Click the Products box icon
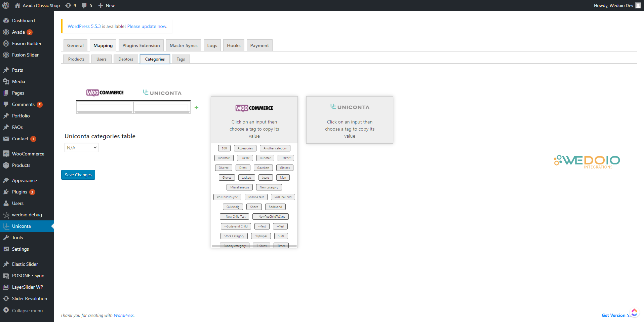The width and height of the screenshot is (644, 322). tap(6, 165)
